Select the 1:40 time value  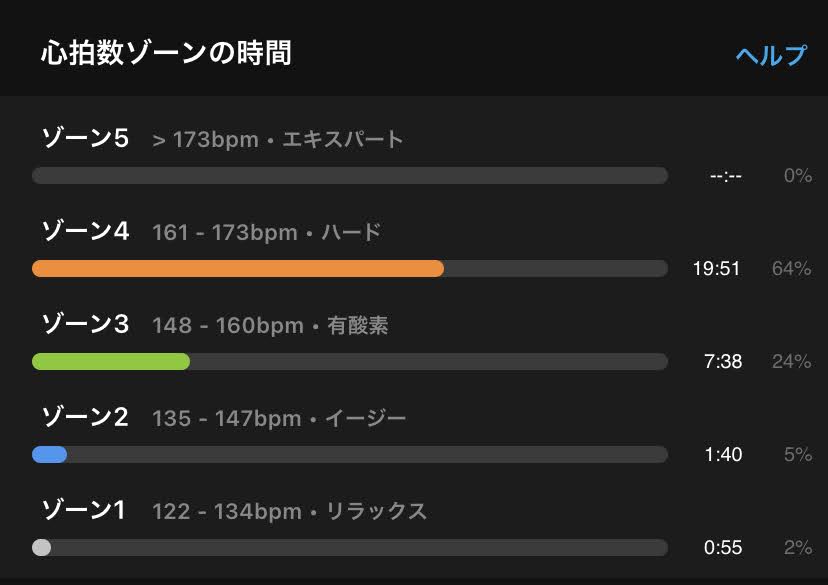[723, 455]
